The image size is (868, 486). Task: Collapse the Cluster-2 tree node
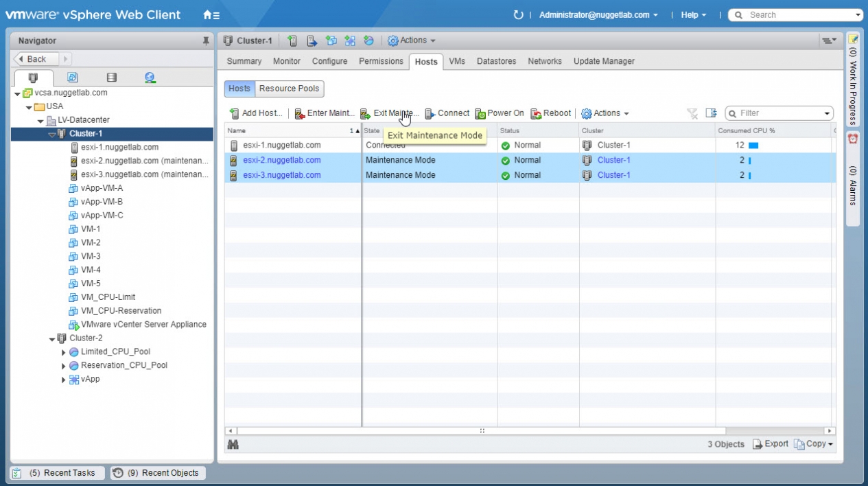coord(52,338)
